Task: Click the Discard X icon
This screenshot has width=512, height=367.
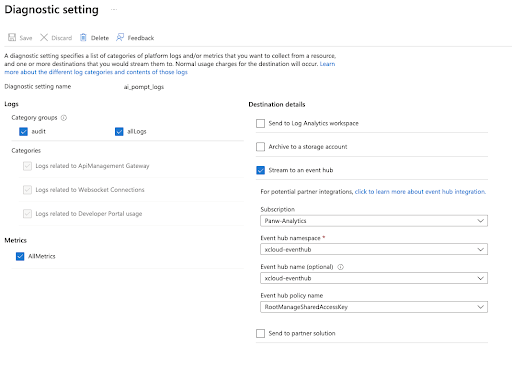Action: point(44,37)
